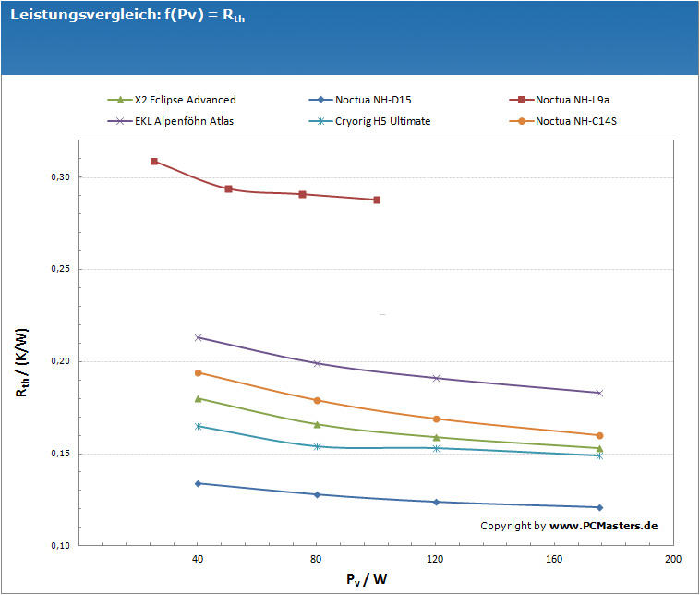This screenshot has height=595, width=700.
Task: Click red square legend marker for NH-L9a
Action: tap(521, 100)
